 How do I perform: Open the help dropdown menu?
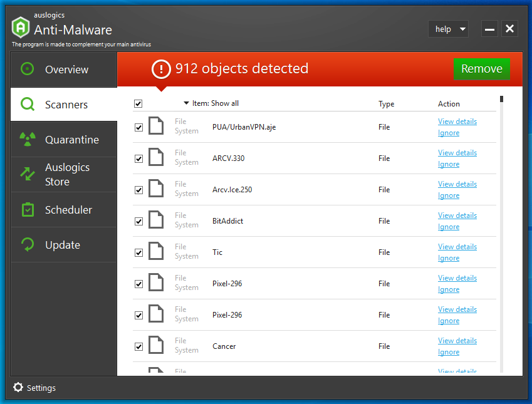(448, 29)
